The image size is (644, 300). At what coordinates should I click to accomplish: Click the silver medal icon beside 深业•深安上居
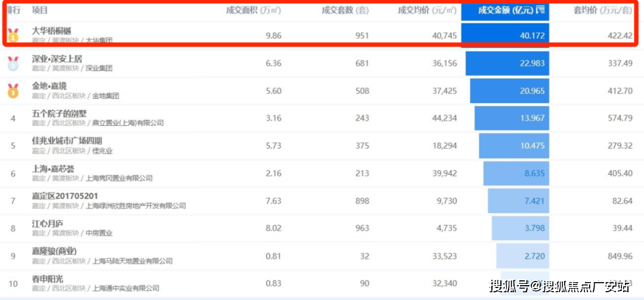point(13,63)
